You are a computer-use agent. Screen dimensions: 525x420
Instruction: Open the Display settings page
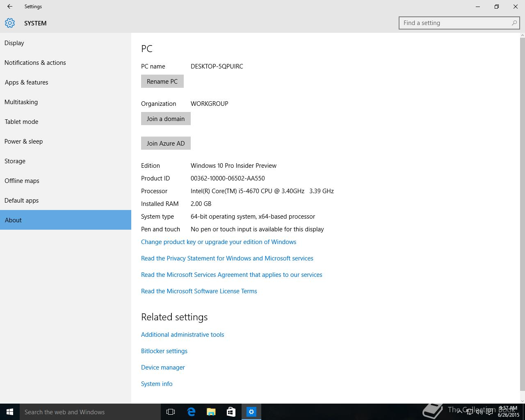coord(66,43)
